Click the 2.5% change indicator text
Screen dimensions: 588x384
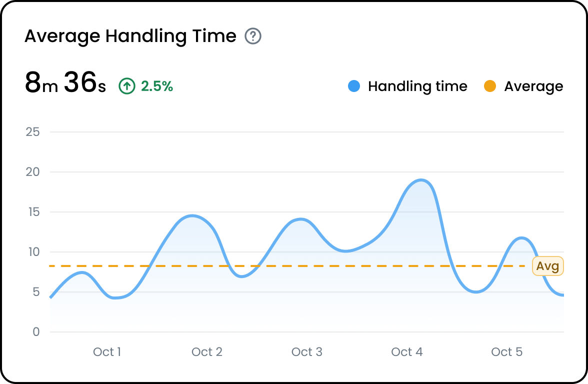tap(157, 86)
